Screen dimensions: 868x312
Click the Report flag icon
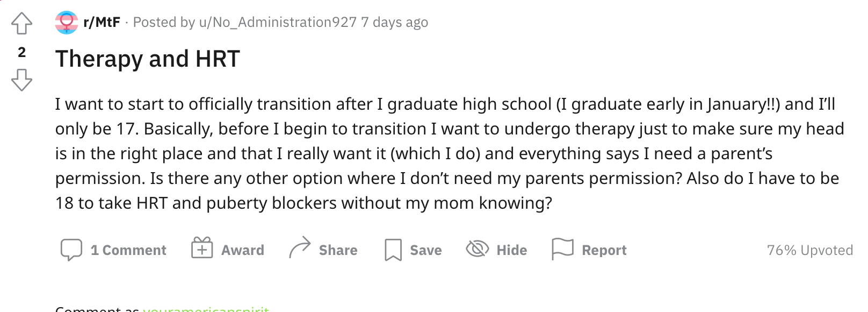[x=562, y=249]
